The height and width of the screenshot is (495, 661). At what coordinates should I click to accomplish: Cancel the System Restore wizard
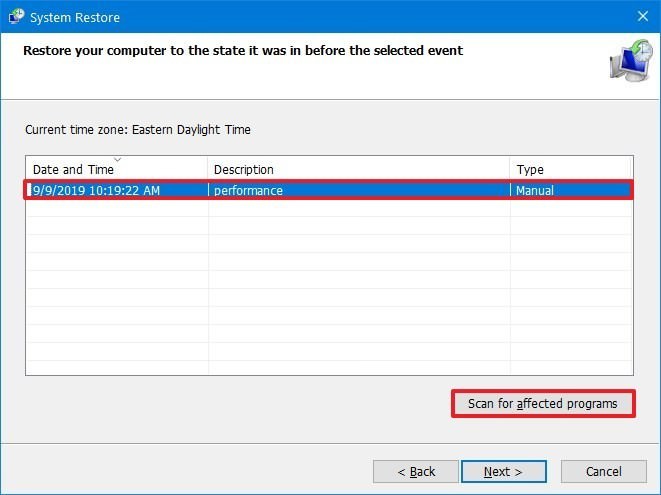pyautogui.click(x=603, y=471)
